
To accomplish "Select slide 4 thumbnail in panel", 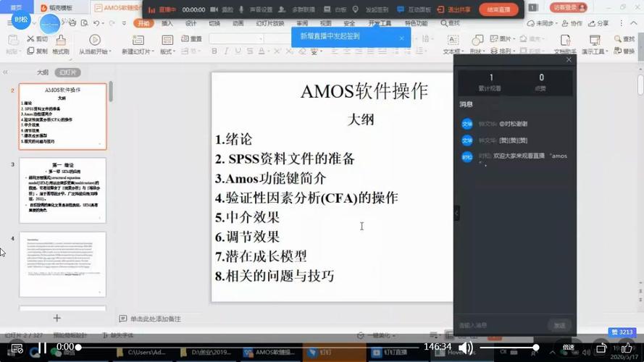I will coord(62,264).
